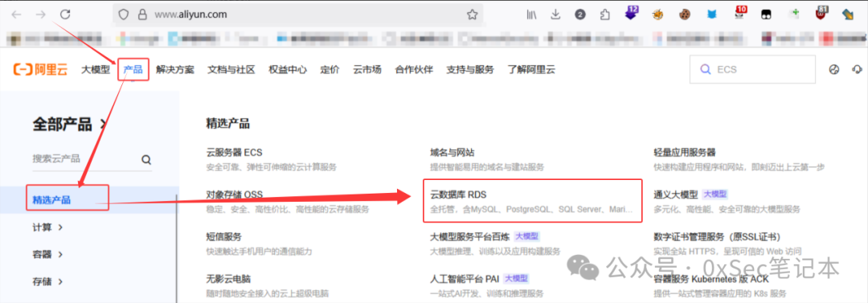Image resolution: width=868 pixels, height=303 pixels.
Task: Expand the 容器 category
Action: pos(47,254)
